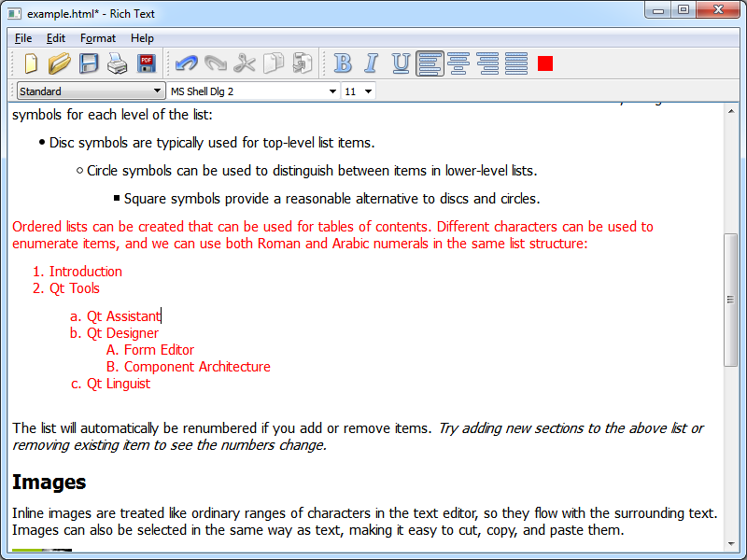747x560 pixels.
Task: Click the scrollbar down arrow
Action: (731, 543)
